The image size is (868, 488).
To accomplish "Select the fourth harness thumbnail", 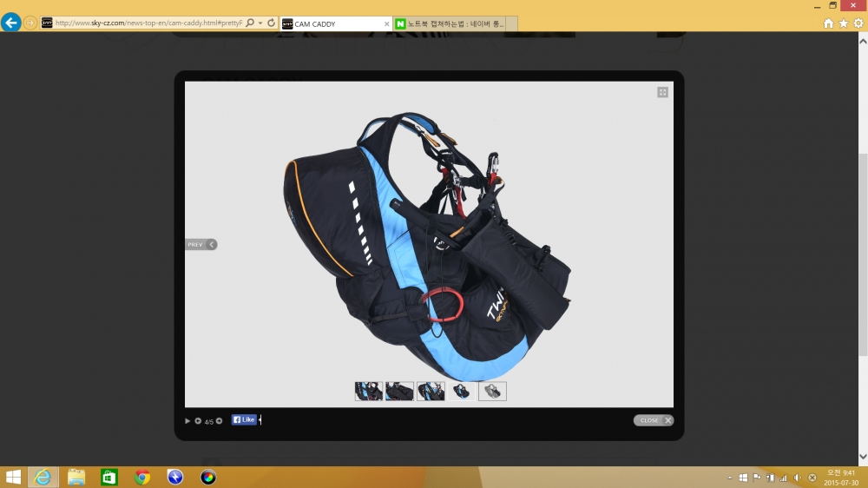I will [x=461, y=391].
